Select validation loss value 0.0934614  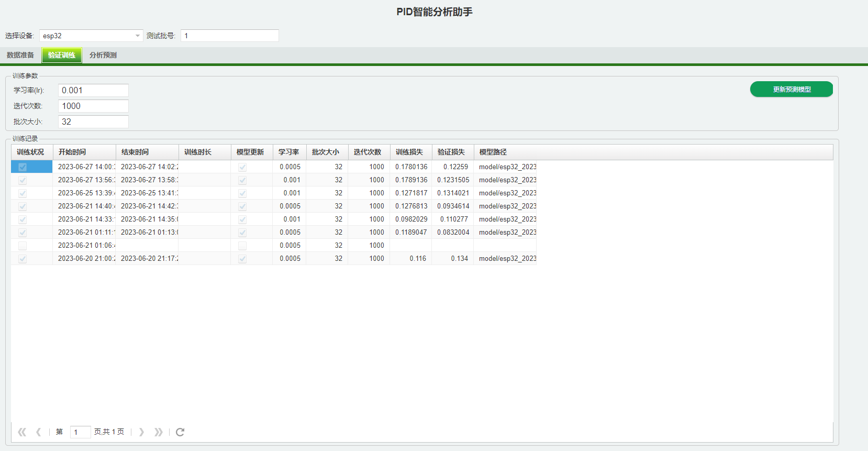(x=453, y=206)
